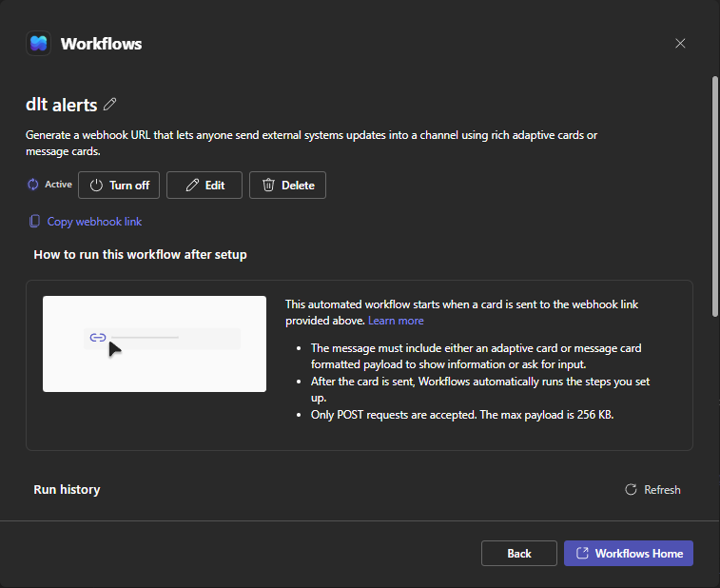The width and height of the screenshot is (720, 588).
Task: Click 'How to run this workflow after setup' heading
Action: click(x=140, y=254)
